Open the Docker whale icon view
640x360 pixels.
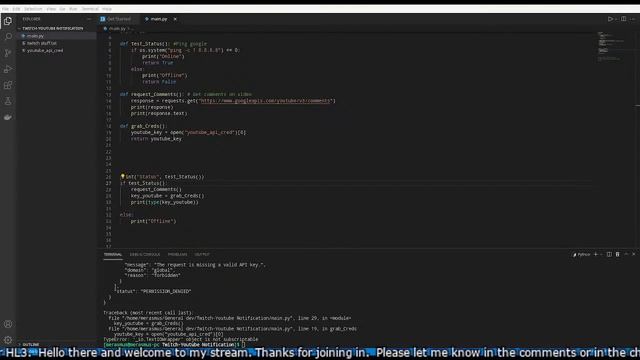tap(8, 117)
